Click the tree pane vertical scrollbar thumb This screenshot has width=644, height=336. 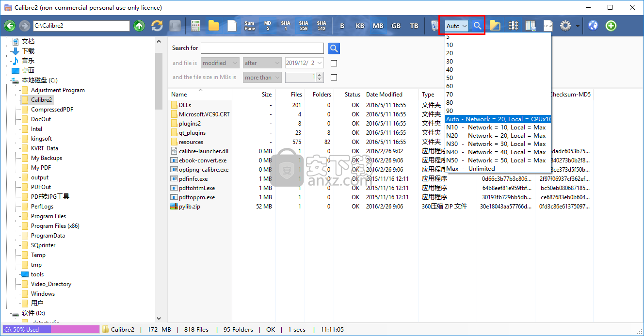click(x=159, y=81)
